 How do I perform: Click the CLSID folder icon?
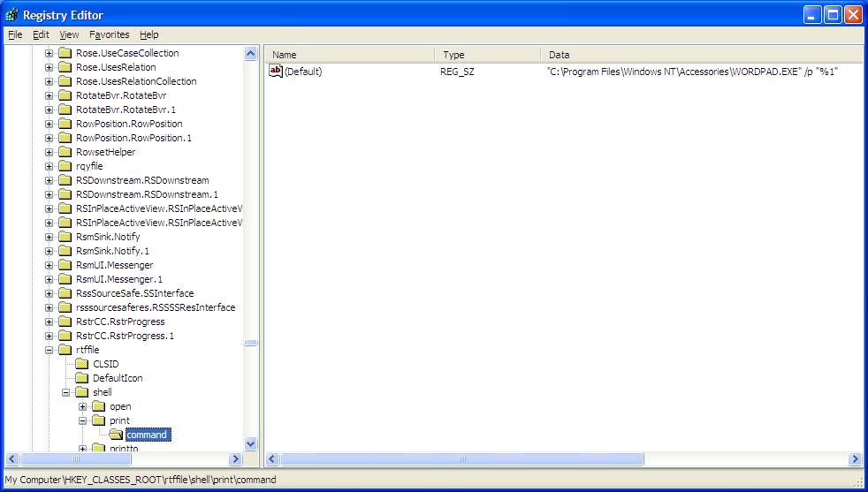82,364
